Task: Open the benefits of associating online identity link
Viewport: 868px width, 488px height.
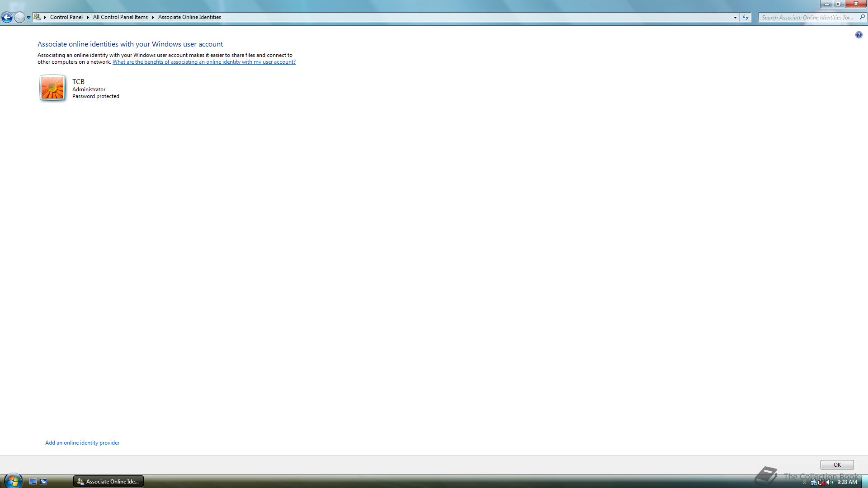Action: coord(204,62)
